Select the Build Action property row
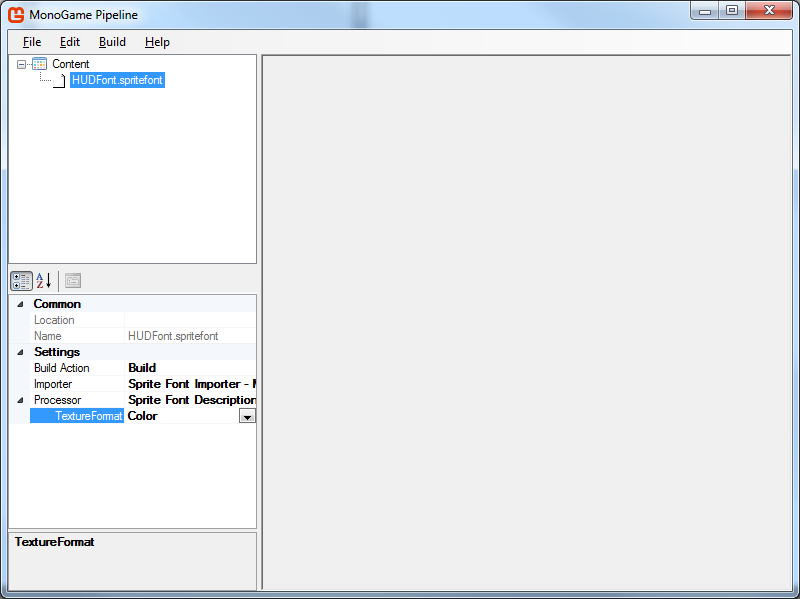This screenshot has height=599, width=800. click(143, 368)
